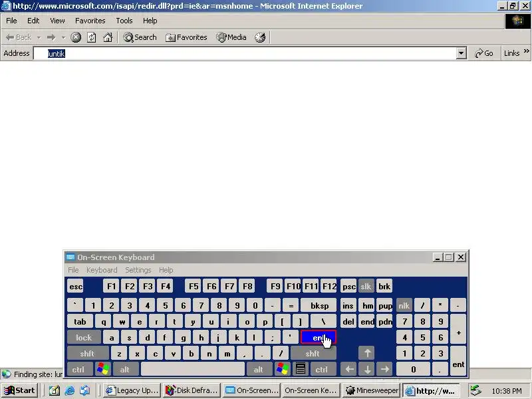Expand the Forward history dropdown arrow
This screenshot has height=399, width=532.
[x=63, y=37]
